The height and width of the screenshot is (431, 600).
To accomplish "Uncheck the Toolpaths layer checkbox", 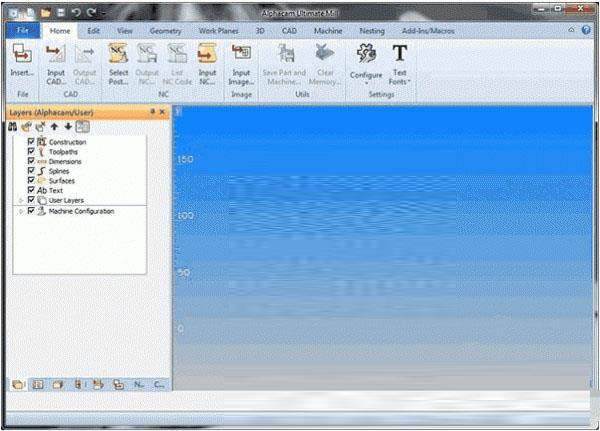I will 31,151.
